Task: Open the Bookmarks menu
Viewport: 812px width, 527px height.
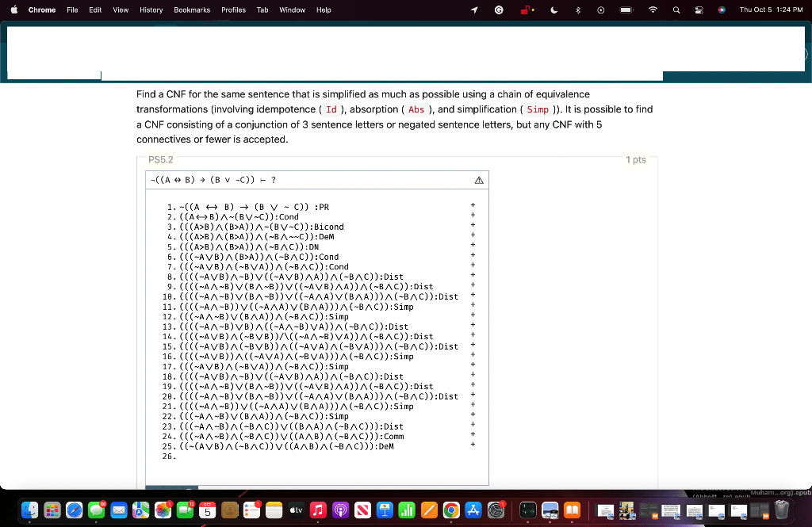Action: click(191, 10)
